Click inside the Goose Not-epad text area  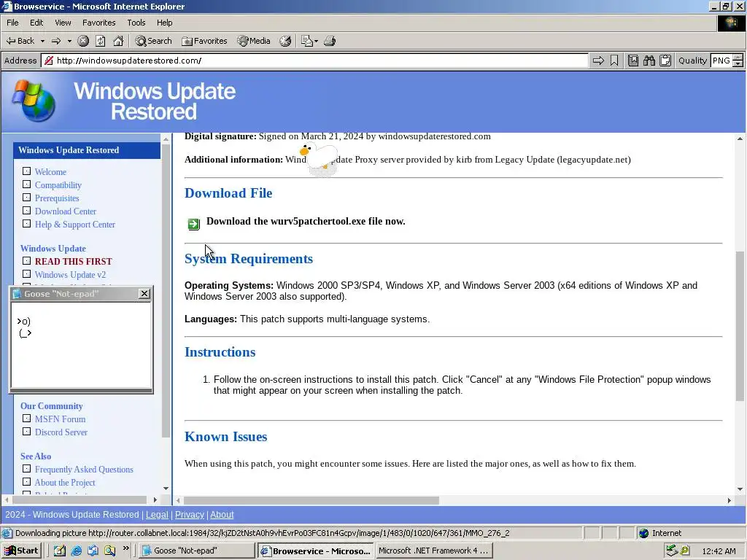pos(82,345)
